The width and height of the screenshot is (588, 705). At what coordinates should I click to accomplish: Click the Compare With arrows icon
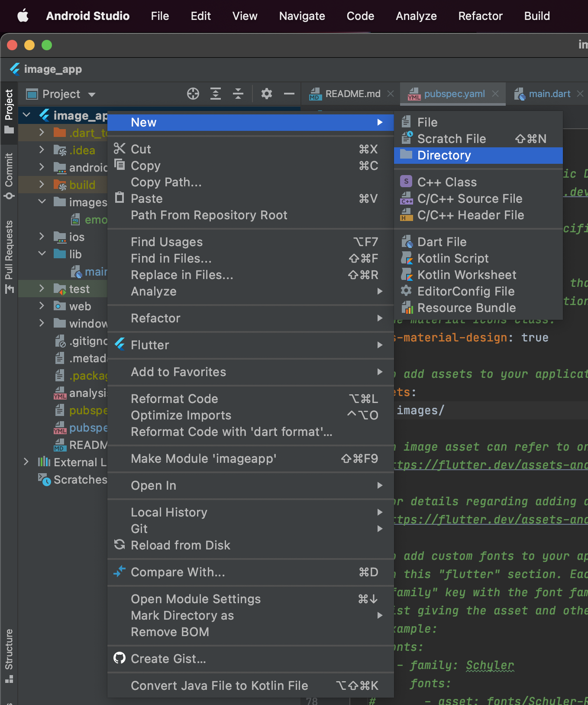click(120, 572)
